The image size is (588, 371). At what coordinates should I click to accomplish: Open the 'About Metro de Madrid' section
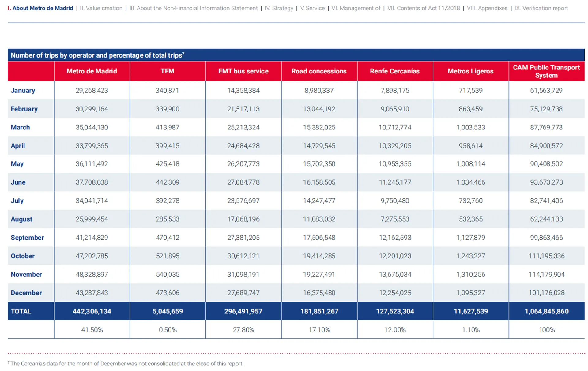[42, 8]
